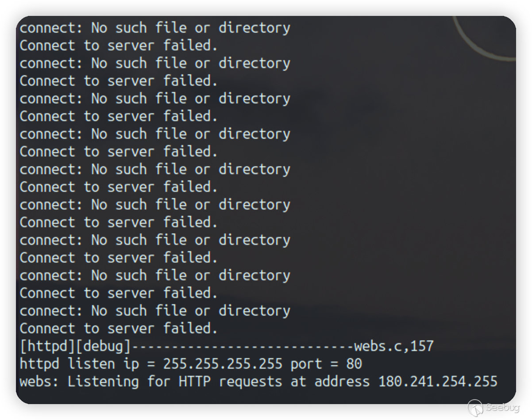Click the word 'directory' on first line
Screen dimensions: 532x420
[254, 27]
